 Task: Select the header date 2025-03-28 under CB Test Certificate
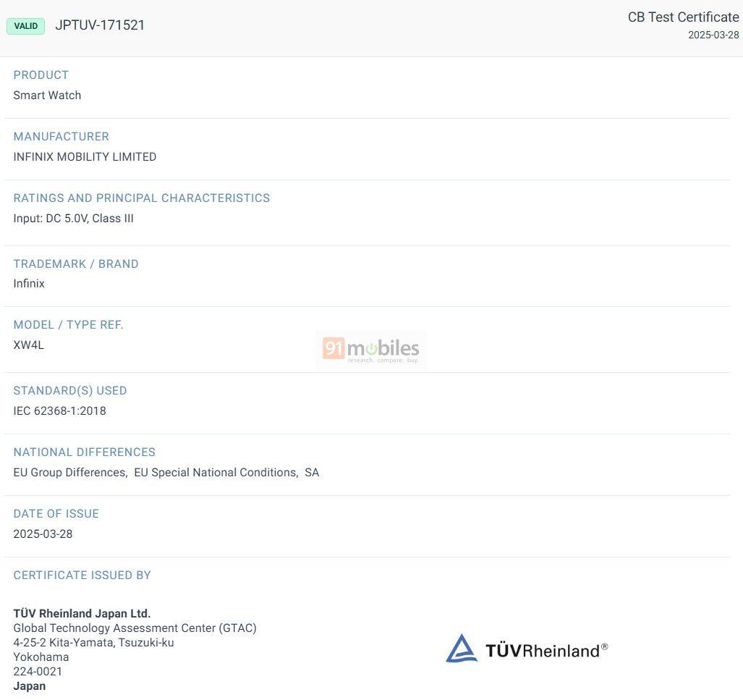(713, 35)
